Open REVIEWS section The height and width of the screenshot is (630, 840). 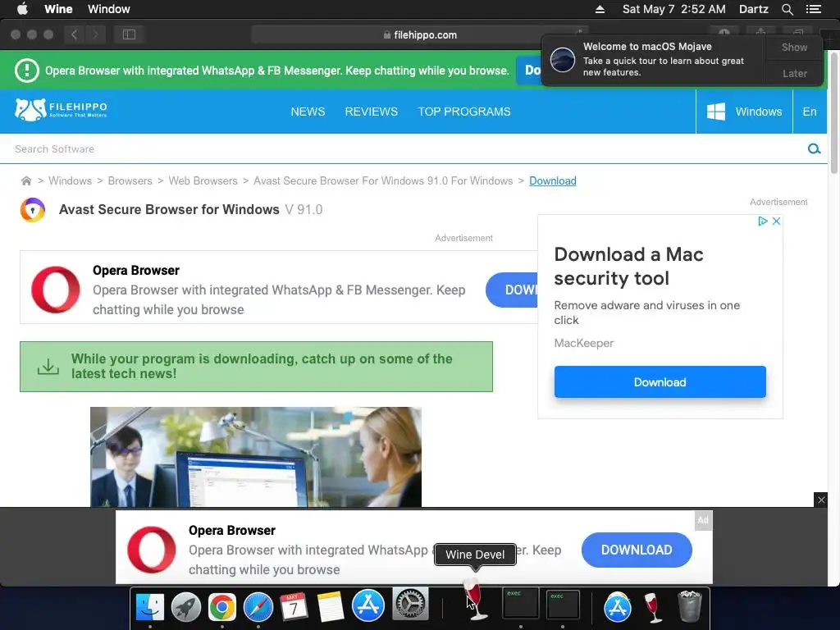tap(372, 112)
